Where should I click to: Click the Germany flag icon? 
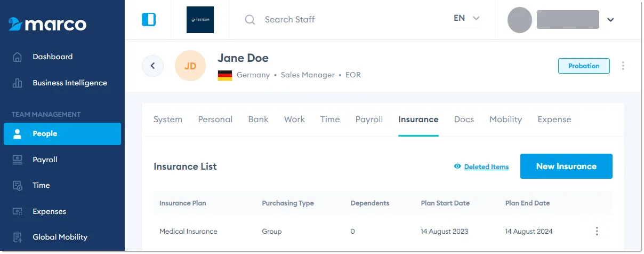[x=224, y=75]
